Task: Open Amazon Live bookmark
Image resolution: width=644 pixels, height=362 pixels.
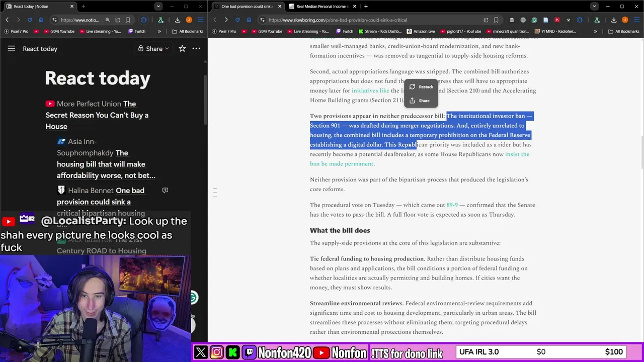Action: (421, 31)
